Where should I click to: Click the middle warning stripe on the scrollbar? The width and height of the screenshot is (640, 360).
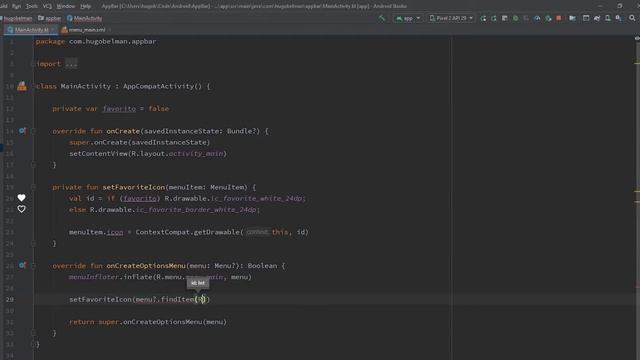click(x=637, y=191)
